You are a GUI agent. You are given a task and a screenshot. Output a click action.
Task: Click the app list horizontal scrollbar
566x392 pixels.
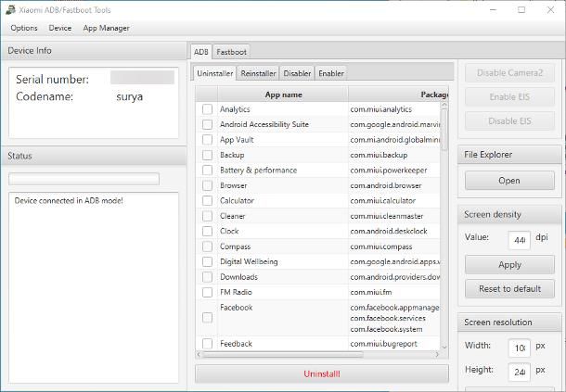click(315, 354)
